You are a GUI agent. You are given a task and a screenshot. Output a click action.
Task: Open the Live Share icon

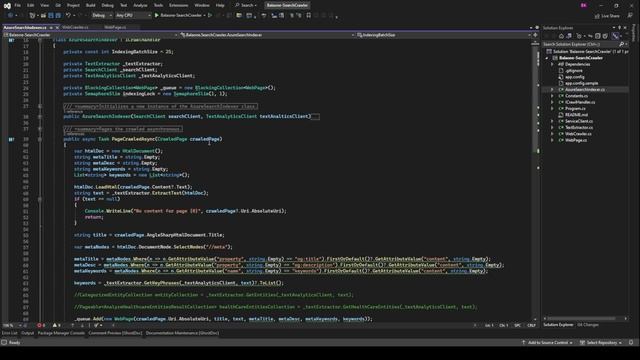point(597,16)
